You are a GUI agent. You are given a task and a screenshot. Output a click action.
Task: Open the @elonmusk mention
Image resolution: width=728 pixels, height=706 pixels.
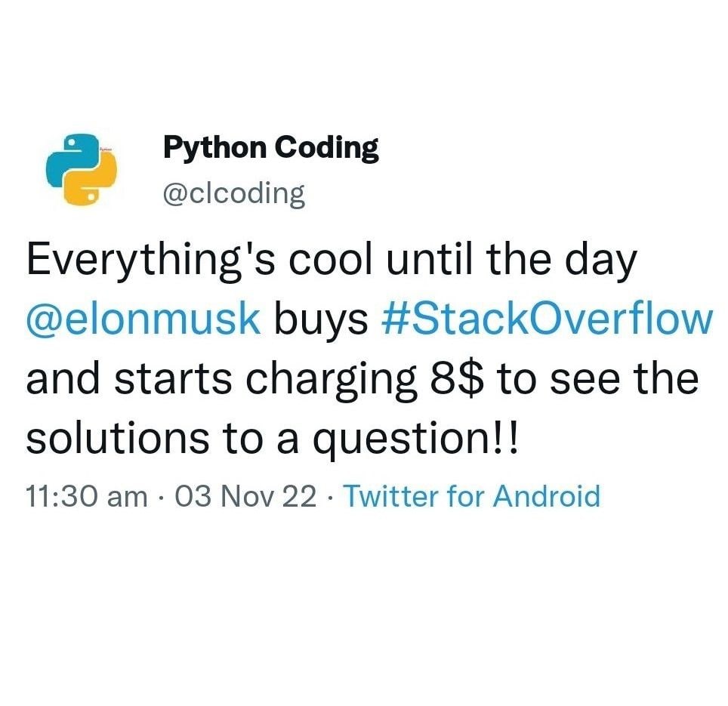tap(143, 320)
